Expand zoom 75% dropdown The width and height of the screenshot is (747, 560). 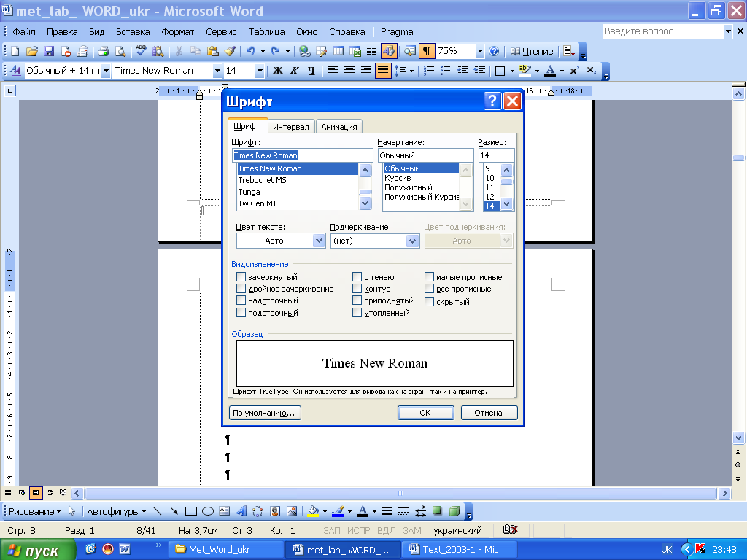pyautogui.click(x=480, y=51)
